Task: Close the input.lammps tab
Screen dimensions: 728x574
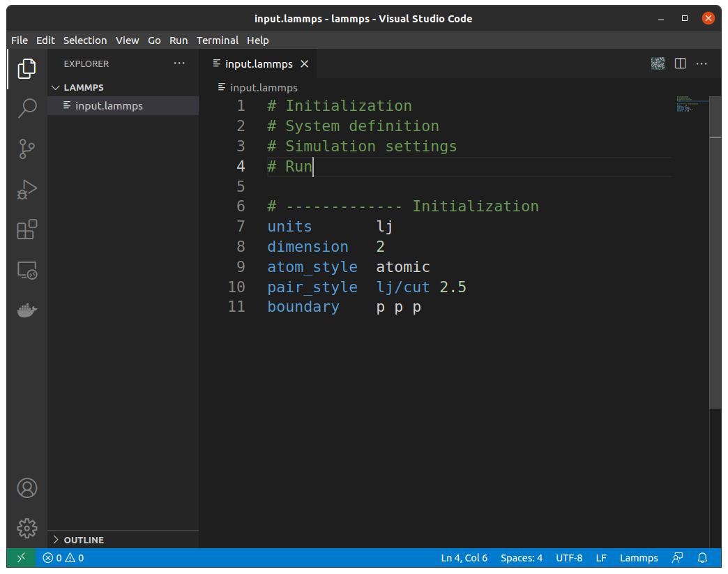Action: click(305, 63)
